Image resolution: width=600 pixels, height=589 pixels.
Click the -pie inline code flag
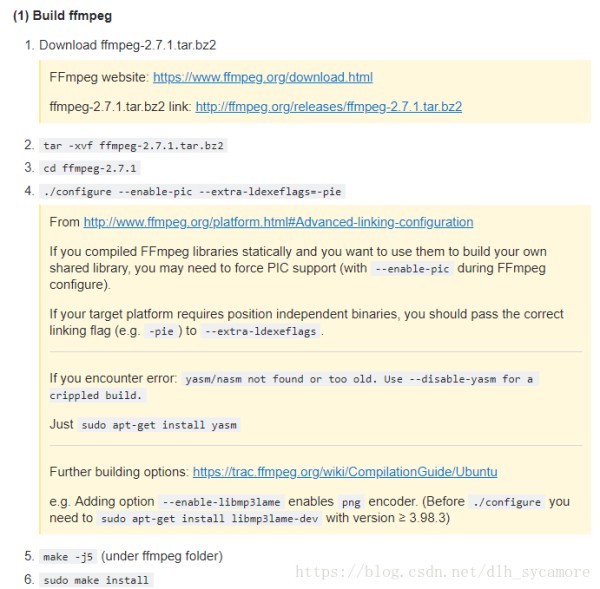tap(161, 331)
